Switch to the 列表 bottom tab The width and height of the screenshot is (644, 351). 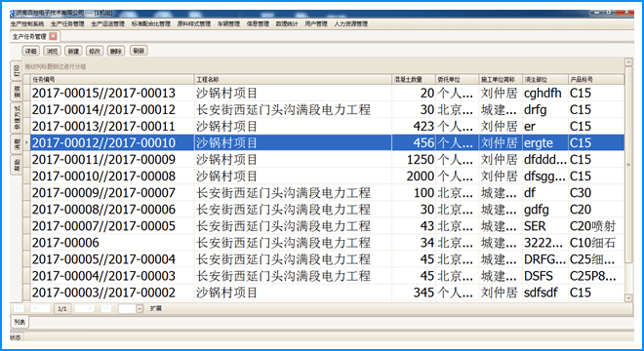click(20, 322)
